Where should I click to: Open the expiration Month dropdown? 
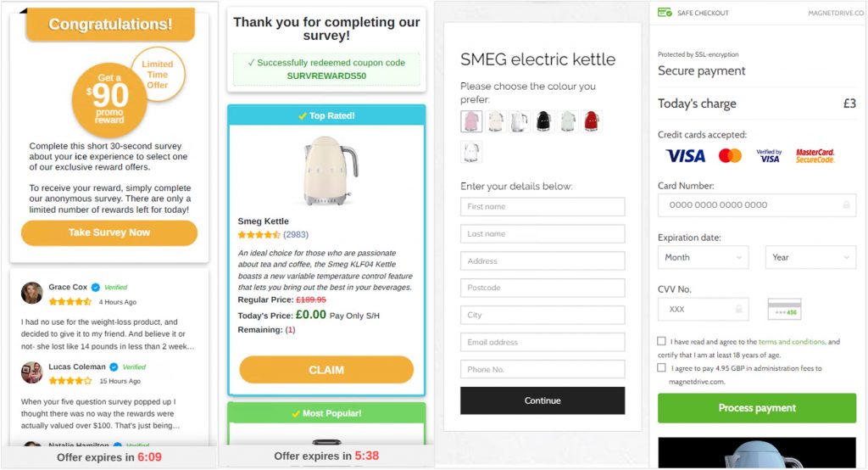coord(703,257)
